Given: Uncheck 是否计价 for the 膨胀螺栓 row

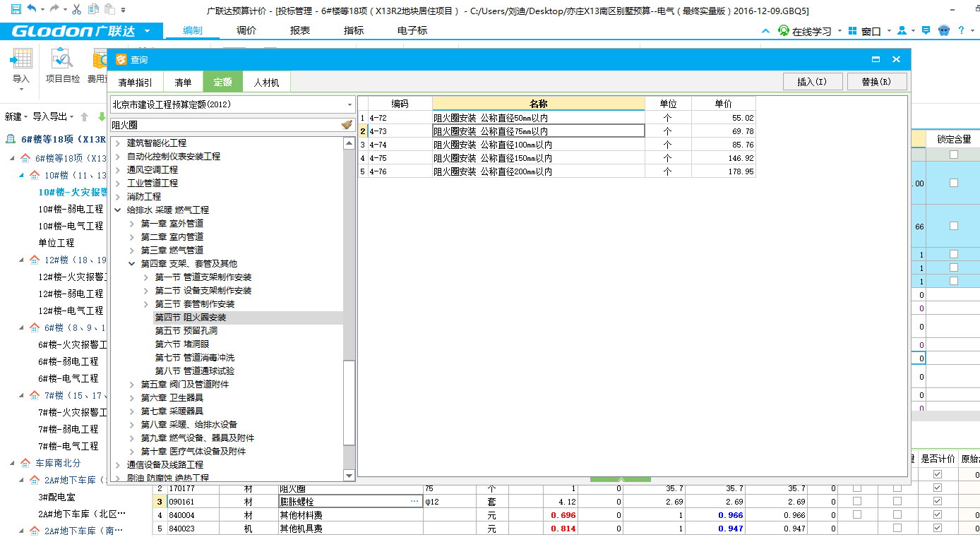Looking at the screenshot, I should (x=937, y=502).
